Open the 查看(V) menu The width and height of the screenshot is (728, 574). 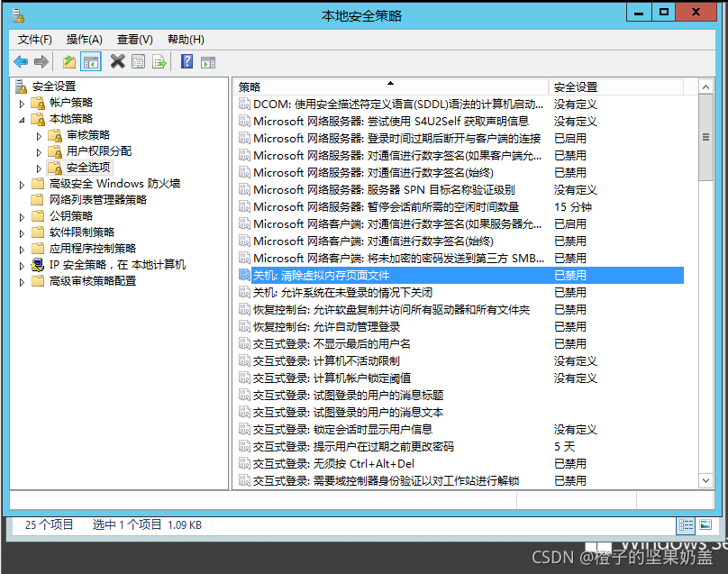[x=134, y=40]
